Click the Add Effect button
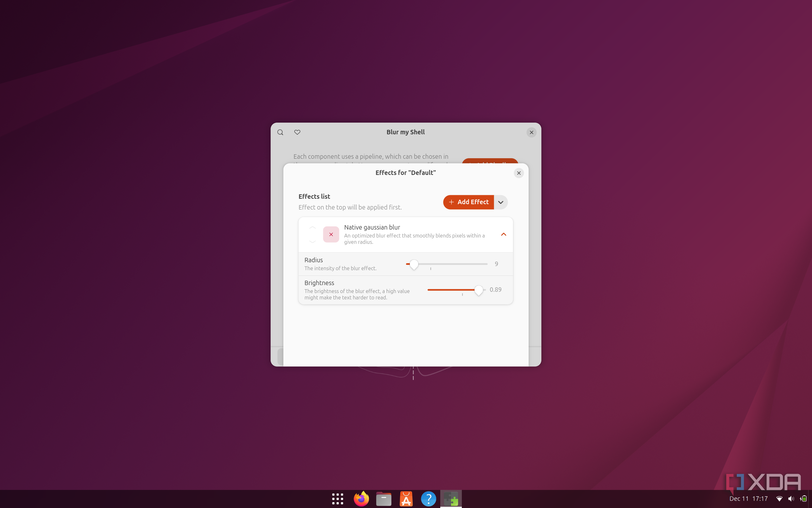Screen dimensions: 812x508 pyautogui.click(x=468, y=202)
